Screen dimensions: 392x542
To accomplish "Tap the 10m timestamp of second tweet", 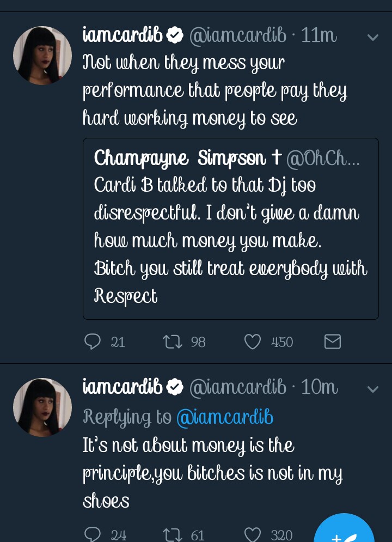I will pos(319,387).
